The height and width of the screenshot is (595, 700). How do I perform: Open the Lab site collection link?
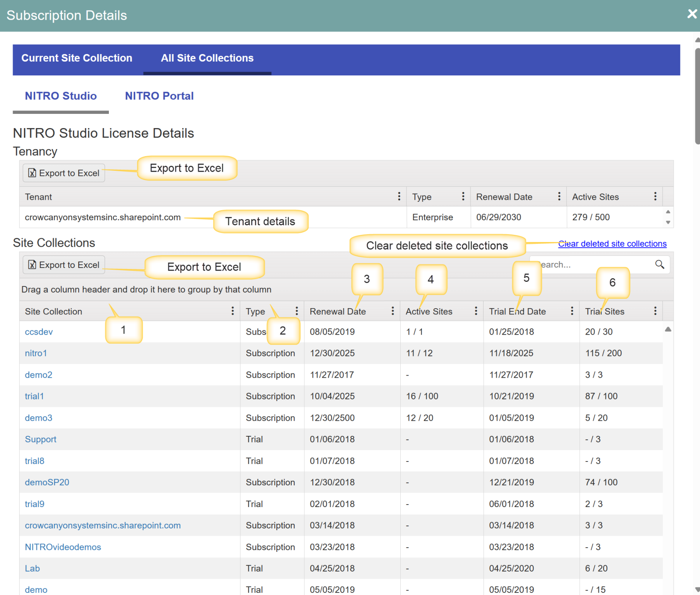32,569
